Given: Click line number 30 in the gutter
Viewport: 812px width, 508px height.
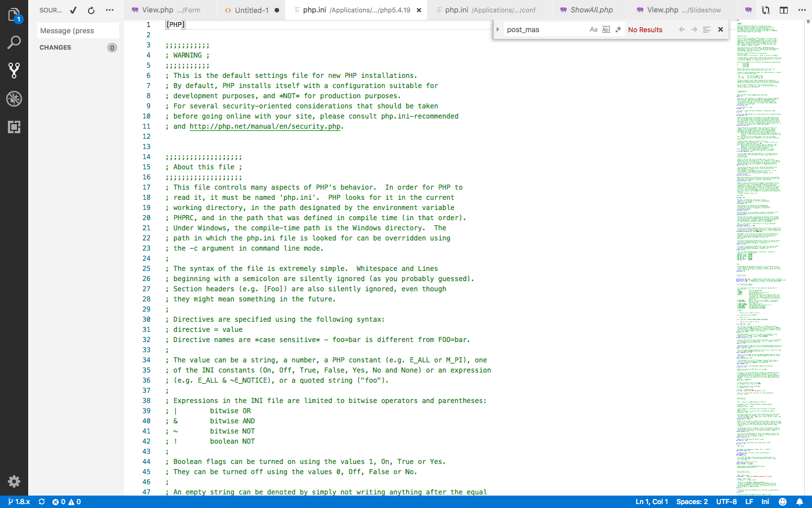Looking at the screenshot, I should (147, 319).
